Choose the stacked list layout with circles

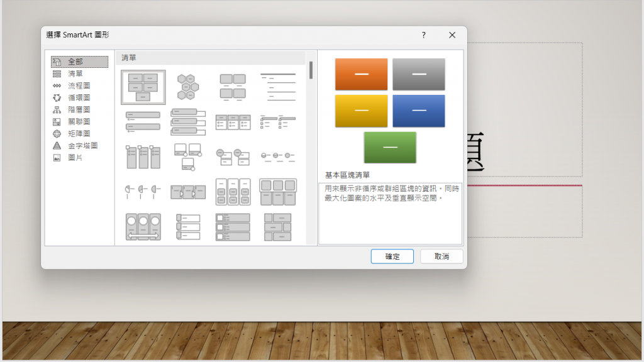233,156
